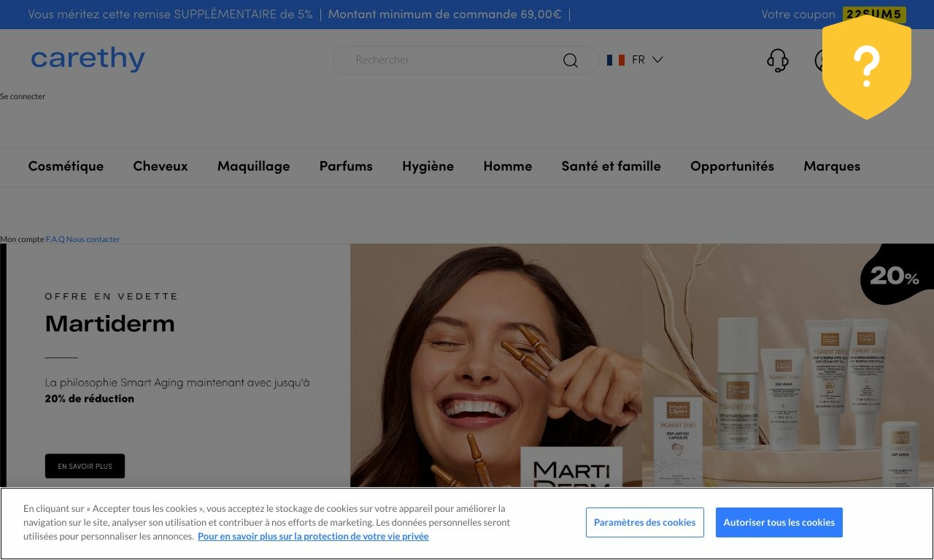Click the Mon compte text
This screenshot has height=560, width=934.
pos(22,239)
